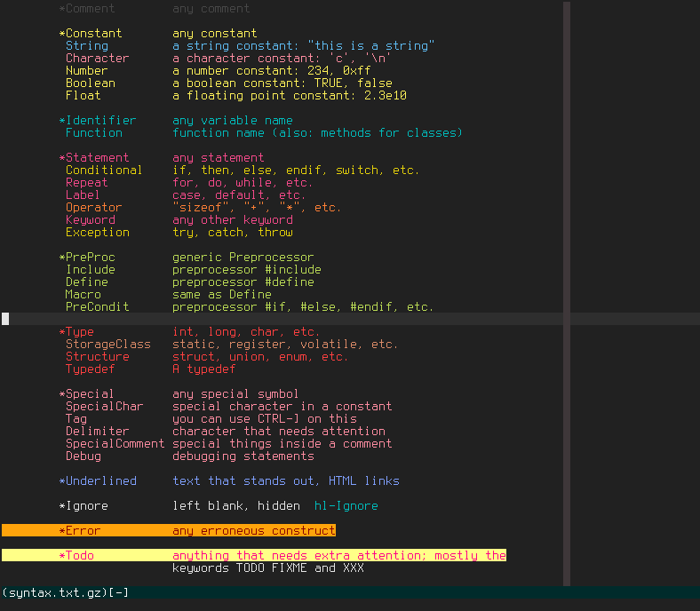
Task: Click the Tag group name
Action: click(x=76, y=419)
